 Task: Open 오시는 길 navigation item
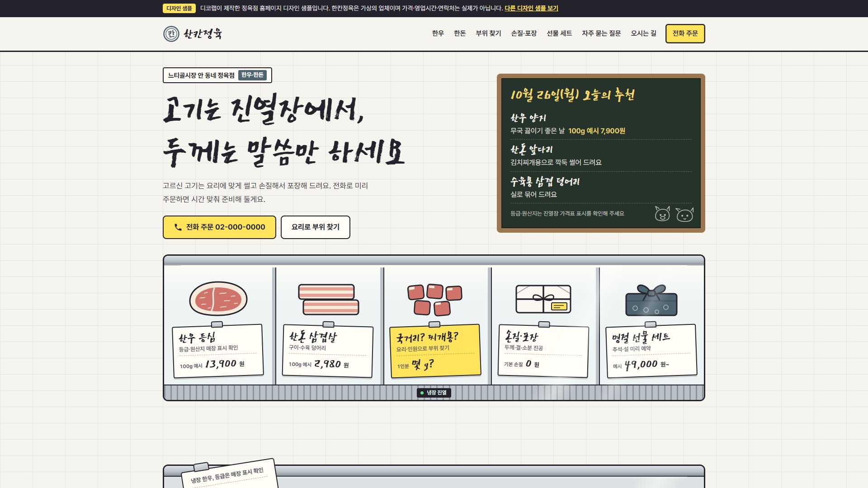pos(643,33)
